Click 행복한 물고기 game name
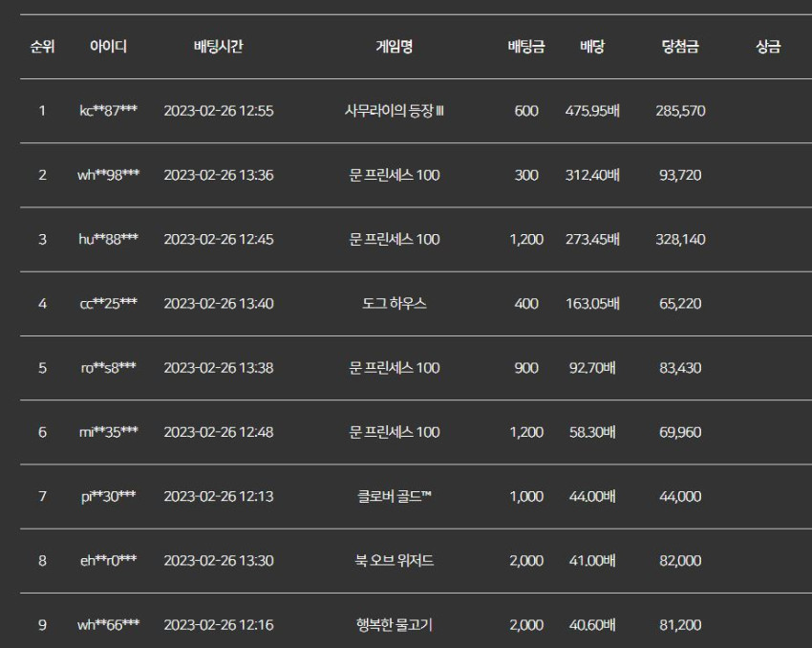 click(395, 625)
